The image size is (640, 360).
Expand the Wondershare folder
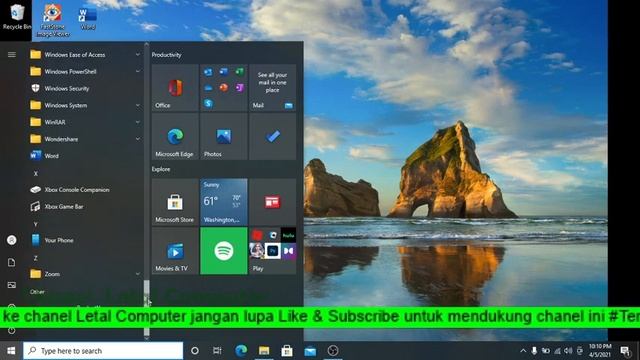point(86,139)
